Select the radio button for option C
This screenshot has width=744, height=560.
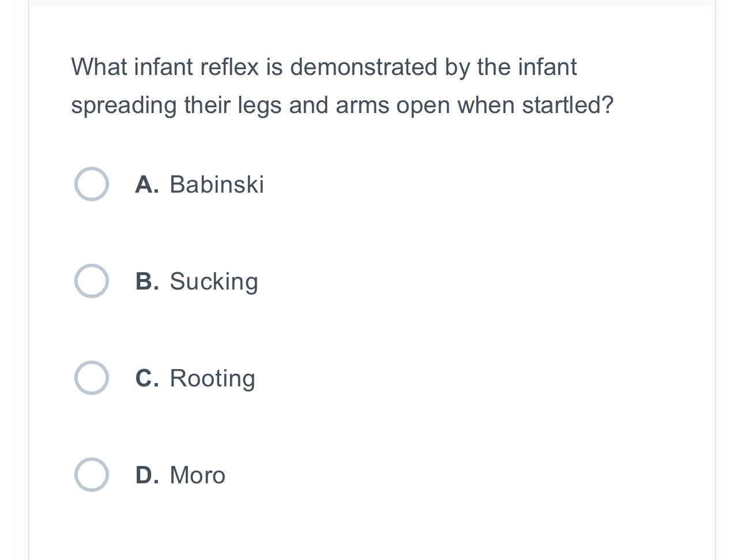coord(92,378)
